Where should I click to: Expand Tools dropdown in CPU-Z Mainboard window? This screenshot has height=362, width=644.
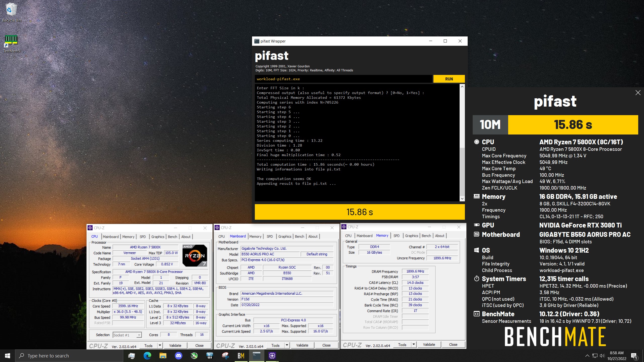(287, 345)
